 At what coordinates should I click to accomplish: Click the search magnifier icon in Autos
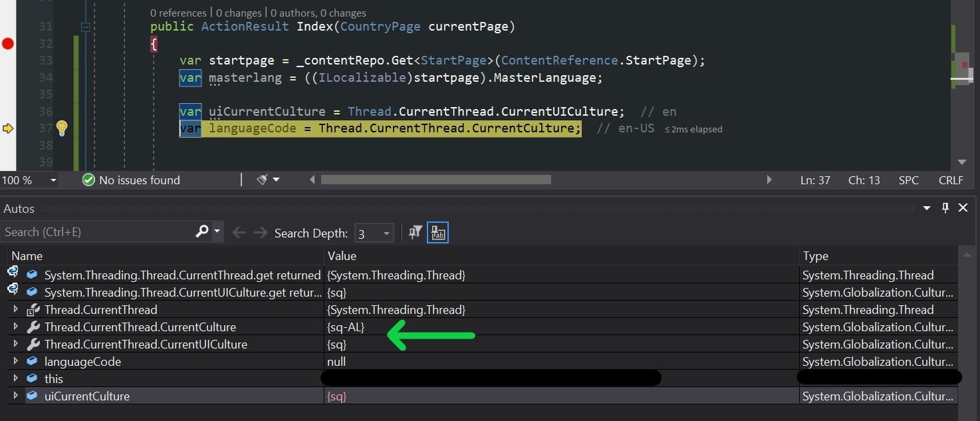coord(202,231)
